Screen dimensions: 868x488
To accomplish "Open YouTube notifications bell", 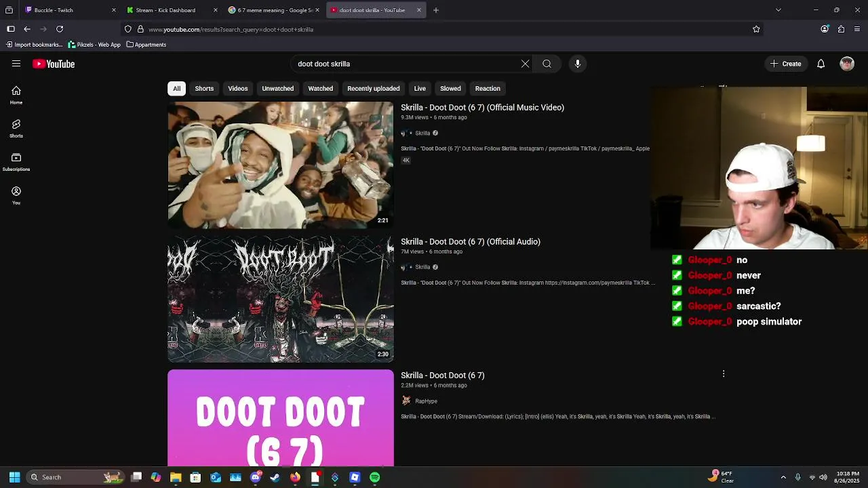I will coord(821,64).
